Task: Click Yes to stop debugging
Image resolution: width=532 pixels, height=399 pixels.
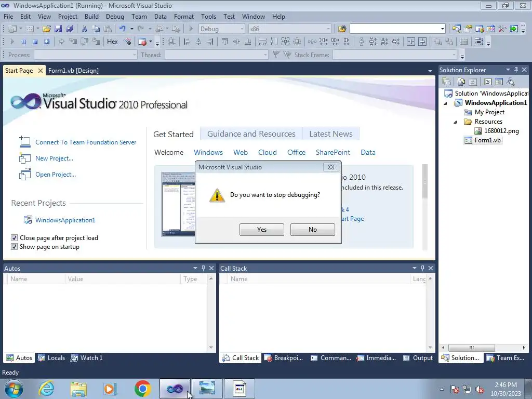Action: [262, 230]
